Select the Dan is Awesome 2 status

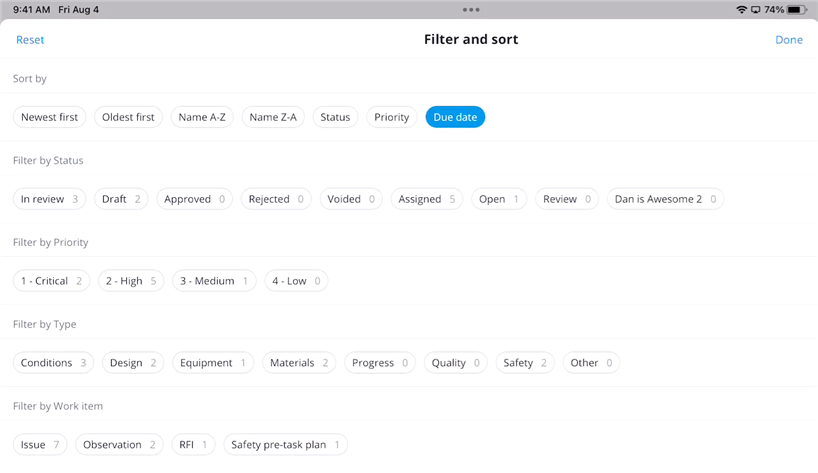click(x=665, y=199)
